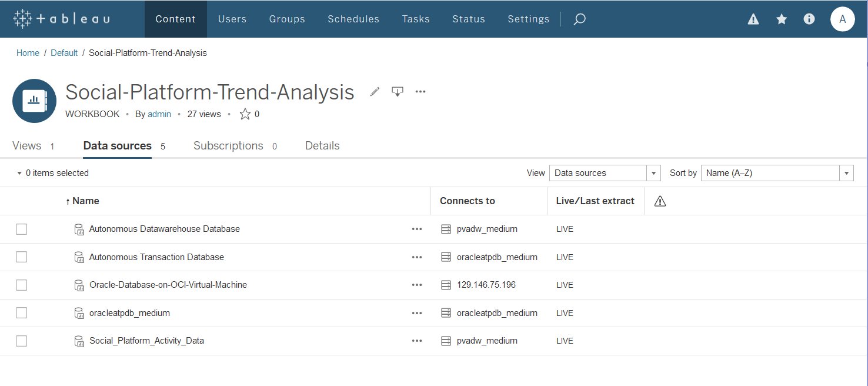
Task: Check the Autonomous Datawarehouse Database checkbox
Action: pos(22,229)
